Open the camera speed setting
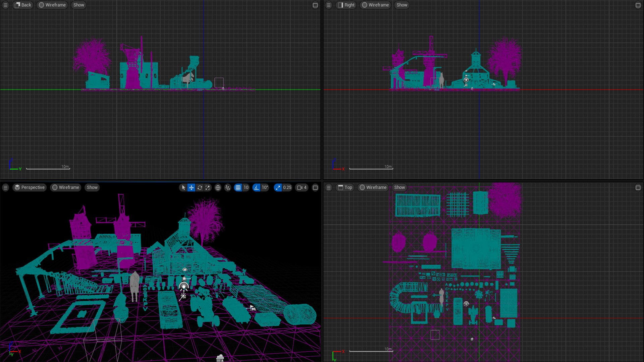This screenshot has width=644, height=362. pos(302,188)
